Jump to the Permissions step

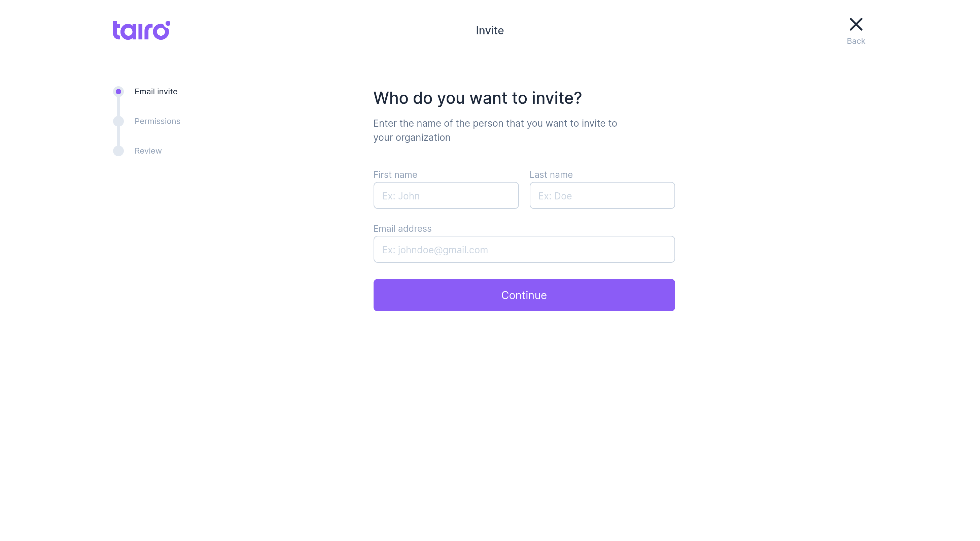(x=157, y=121)
